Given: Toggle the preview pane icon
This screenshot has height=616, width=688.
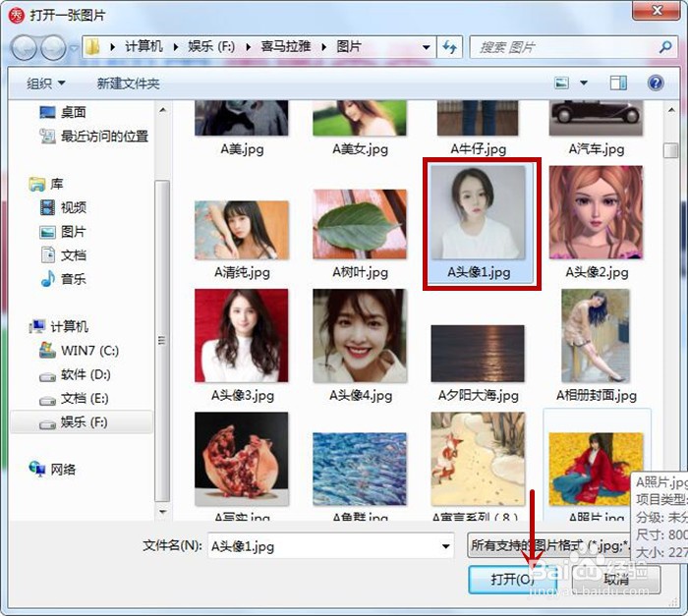Looking at the screenshot, I should [618, 83].
